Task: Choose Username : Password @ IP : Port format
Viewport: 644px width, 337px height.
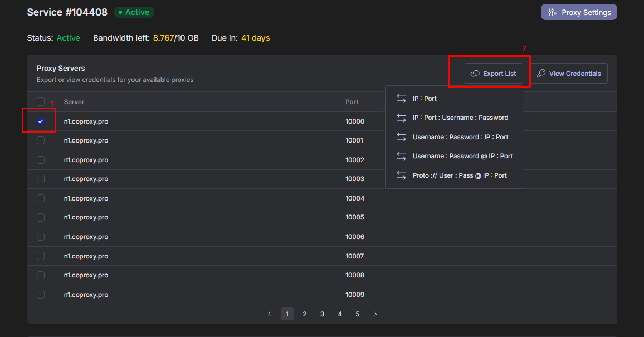Action: tap(454, 156)
